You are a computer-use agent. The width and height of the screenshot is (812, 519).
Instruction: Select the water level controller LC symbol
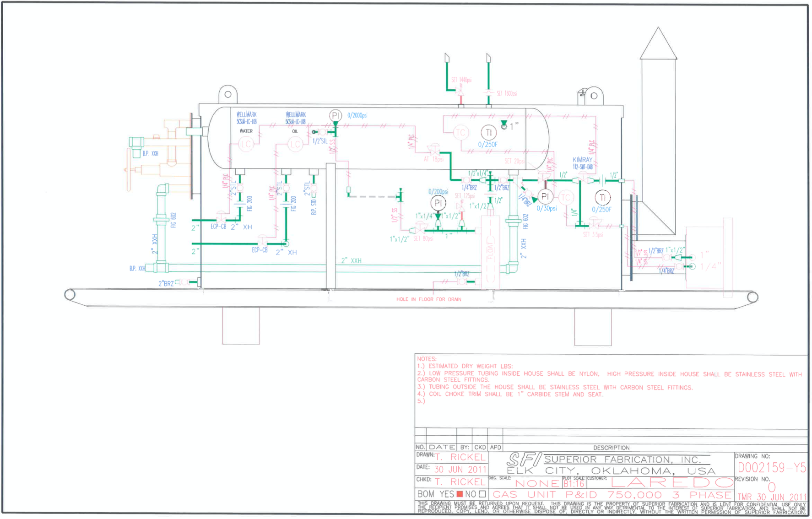[246, 144]
